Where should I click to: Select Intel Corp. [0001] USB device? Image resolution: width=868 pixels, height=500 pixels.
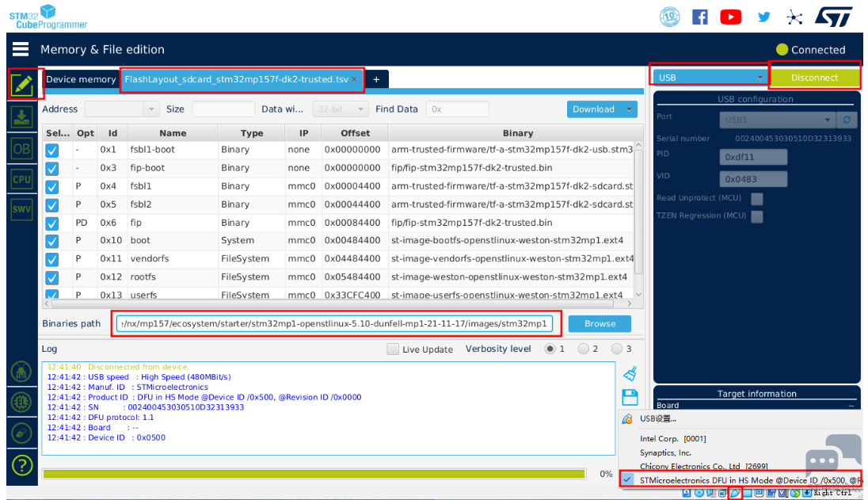[672, 438]
